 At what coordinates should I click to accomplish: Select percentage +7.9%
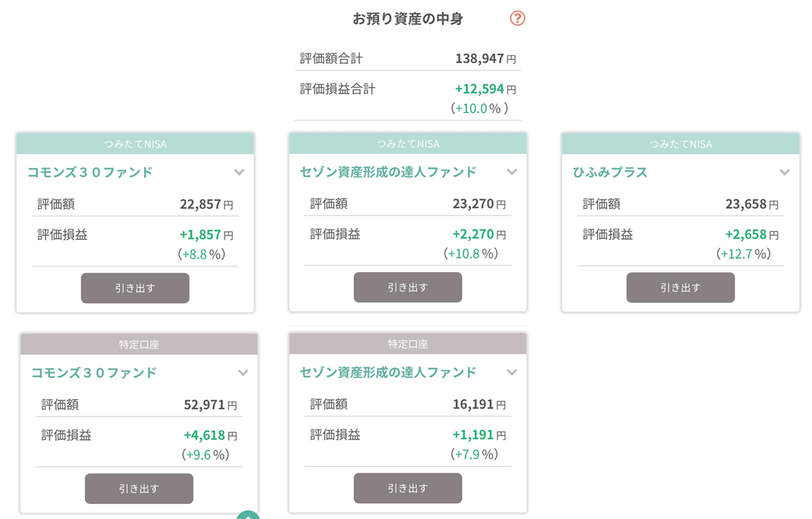[x=475, y=454]
